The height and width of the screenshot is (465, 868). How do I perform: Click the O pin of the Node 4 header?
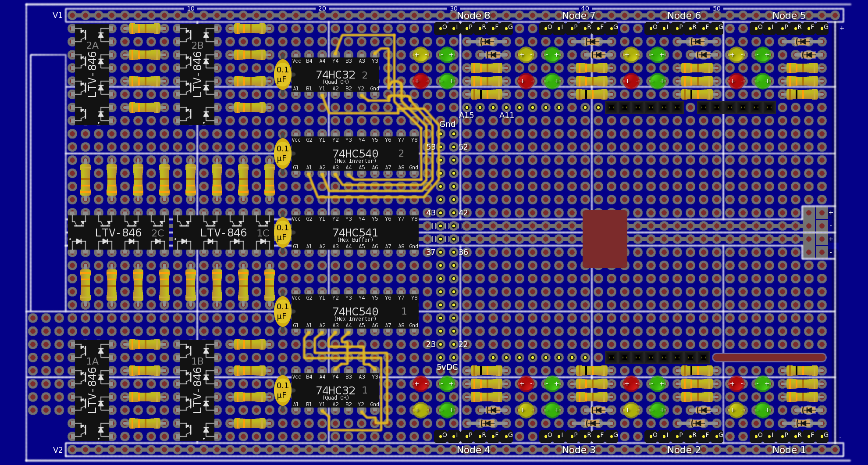pyautogui.click(x=441, y=436)
